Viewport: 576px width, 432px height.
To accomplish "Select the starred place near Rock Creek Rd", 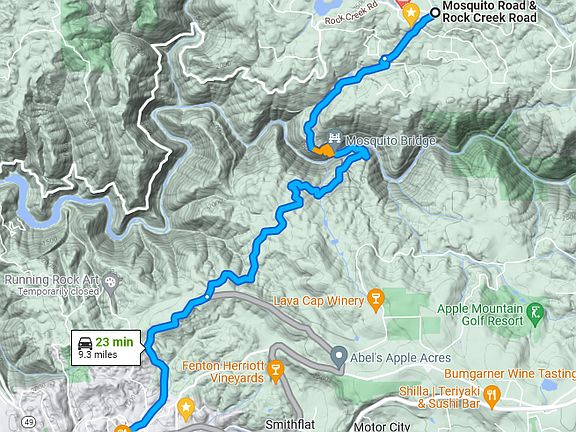I will tap(411, 14).
